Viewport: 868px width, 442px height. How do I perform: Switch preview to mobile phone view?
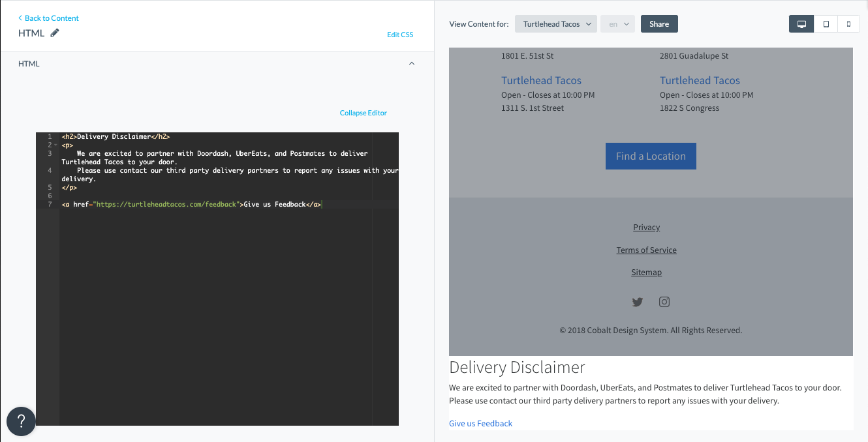coord(848,24)
